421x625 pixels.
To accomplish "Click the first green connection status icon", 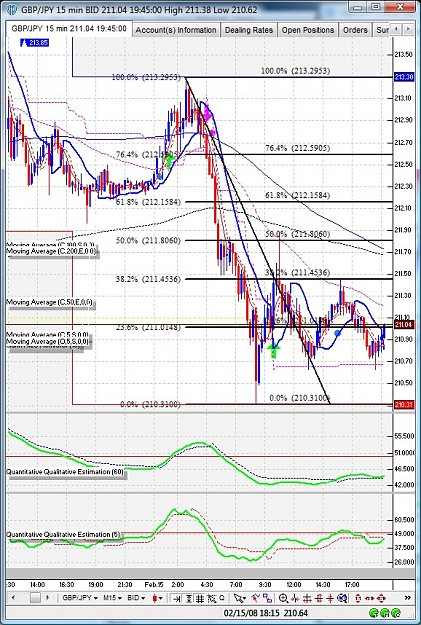I will 374,613.
